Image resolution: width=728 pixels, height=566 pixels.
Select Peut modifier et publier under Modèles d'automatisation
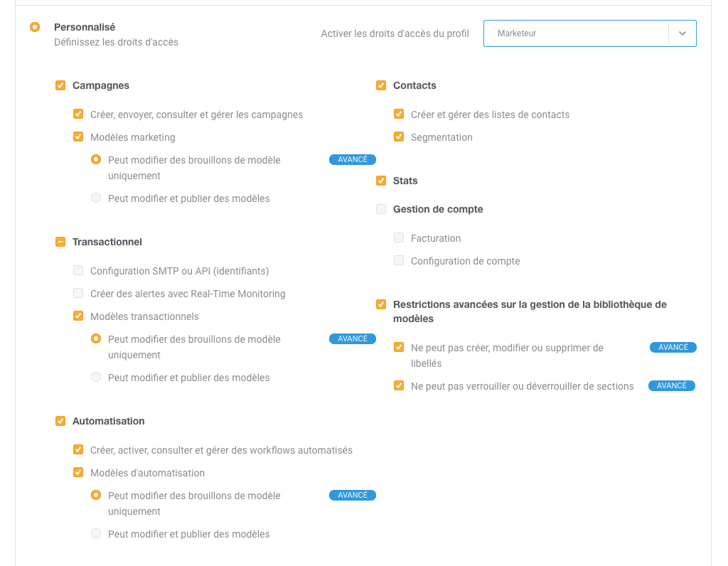(96, 533)
